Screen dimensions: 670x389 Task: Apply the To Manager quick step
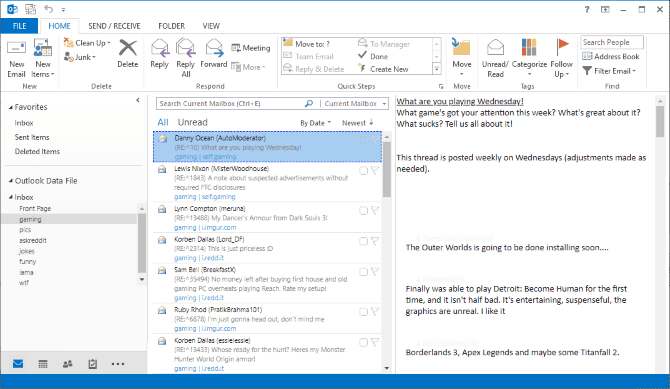[384, 44]
